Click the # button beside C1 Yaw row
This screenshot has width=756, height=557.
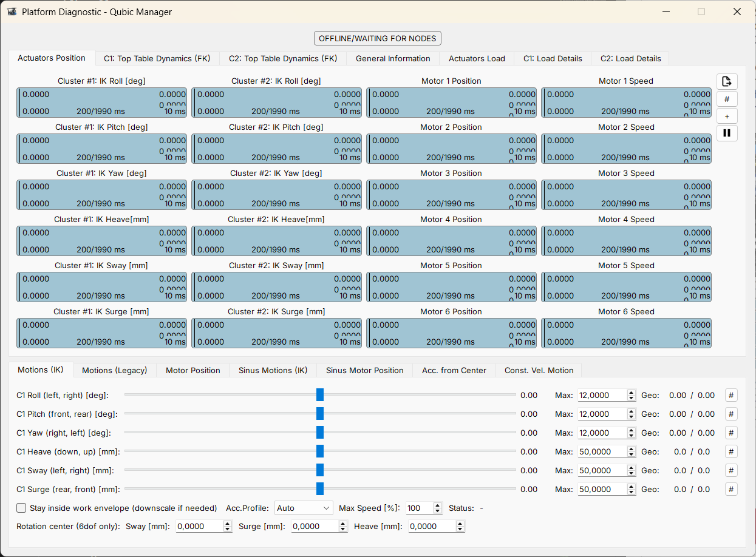(731, 433)
